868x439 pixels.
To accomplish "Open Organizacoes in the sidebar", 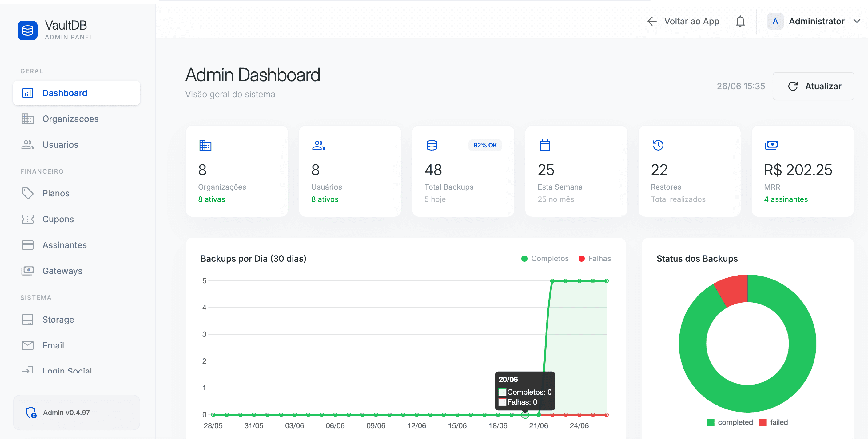I will pyautogui.click(x=77, y=119).
